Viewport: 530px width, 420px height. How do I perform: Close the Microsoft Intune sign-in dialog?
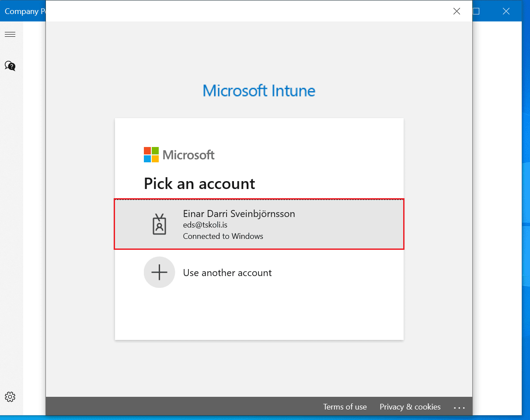[x=457, y=11]
